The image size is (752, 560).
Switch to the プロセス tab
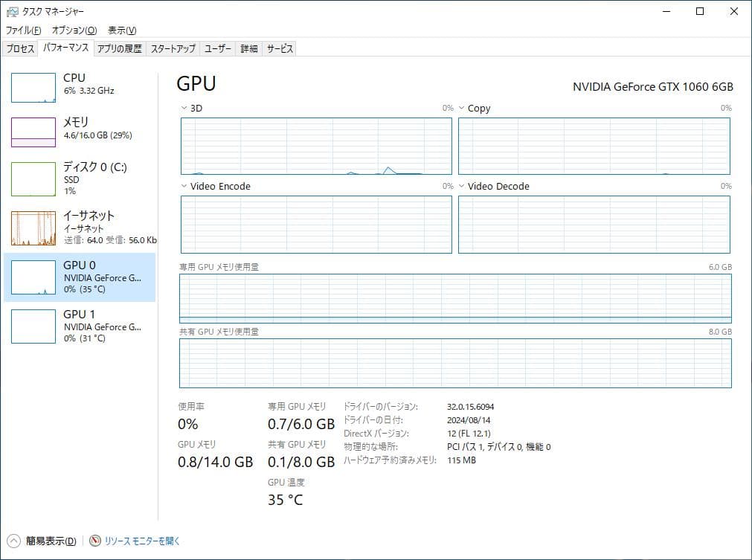point(20,48)
